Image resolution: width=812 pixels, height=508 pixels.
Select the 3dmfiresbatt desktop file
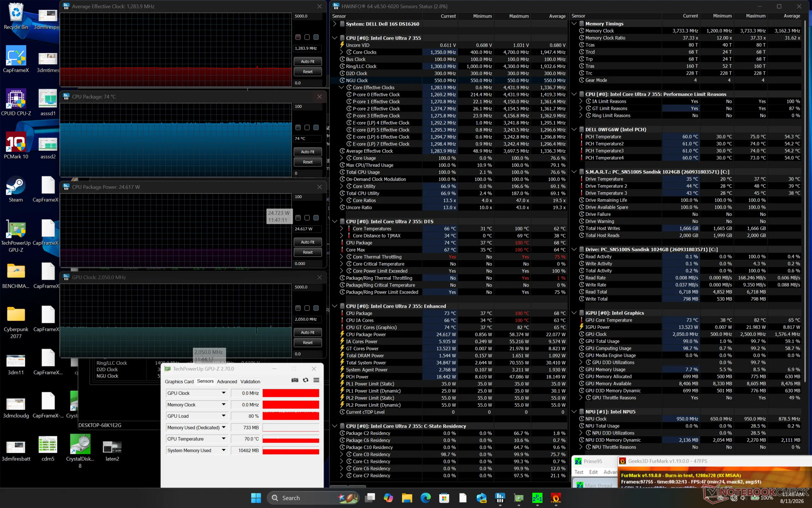pos(16,451)
